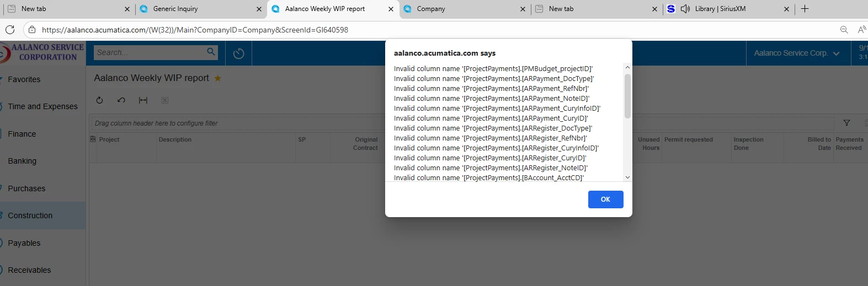Click the search magnifier icon

tap(211, 52)
